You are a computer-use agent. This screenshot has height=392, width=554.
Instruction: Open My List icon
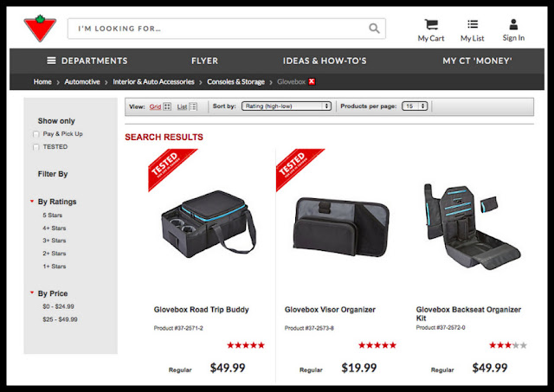pyautogui.click(x=473, y=24)
